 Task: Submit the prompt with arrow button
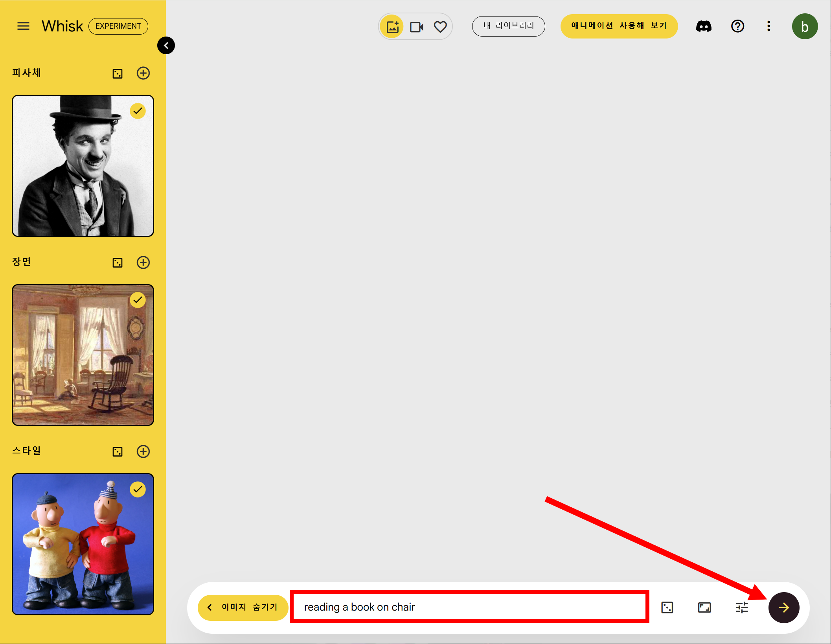click(783, 607)
